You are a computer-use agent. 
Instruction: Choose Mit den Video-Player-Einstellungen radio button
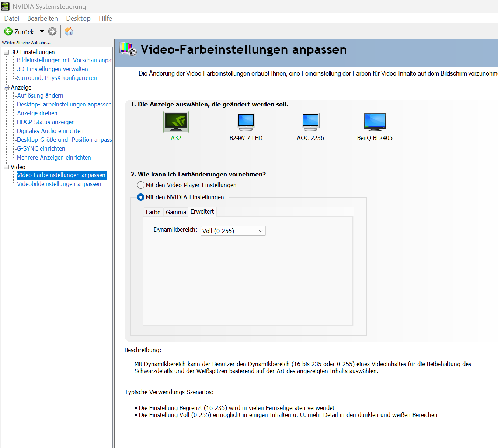[141, 185]
